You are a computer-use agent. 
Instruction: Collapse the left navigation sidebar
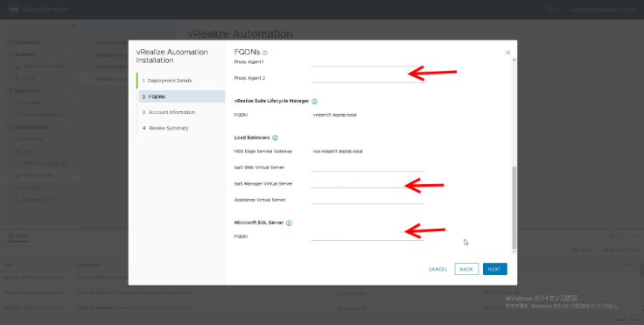coord(73,25)
